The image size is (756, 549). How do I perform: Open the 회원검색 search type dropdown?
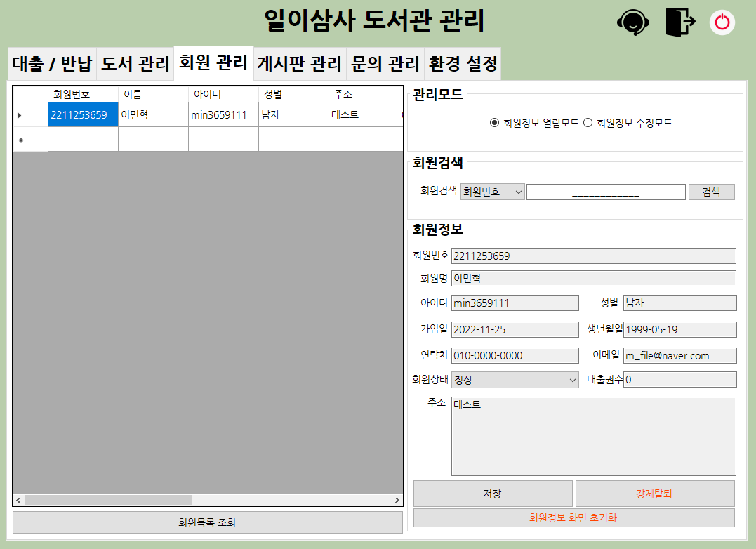[491, 191]
